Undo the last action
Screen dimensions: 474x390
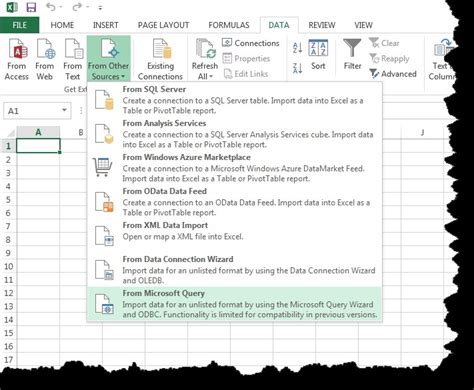(51, 7)
